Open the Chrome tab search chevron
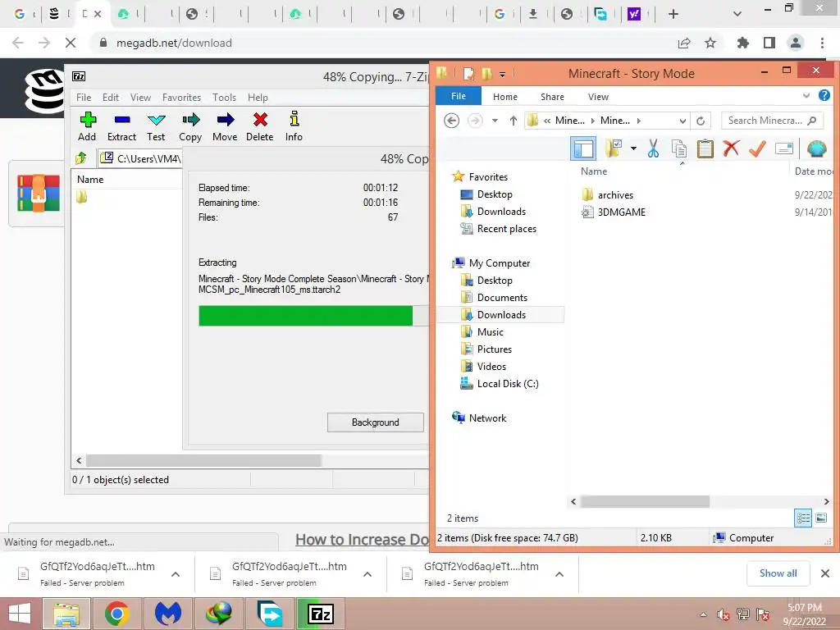This screenshot has height=630, width=840. [737, 14]
